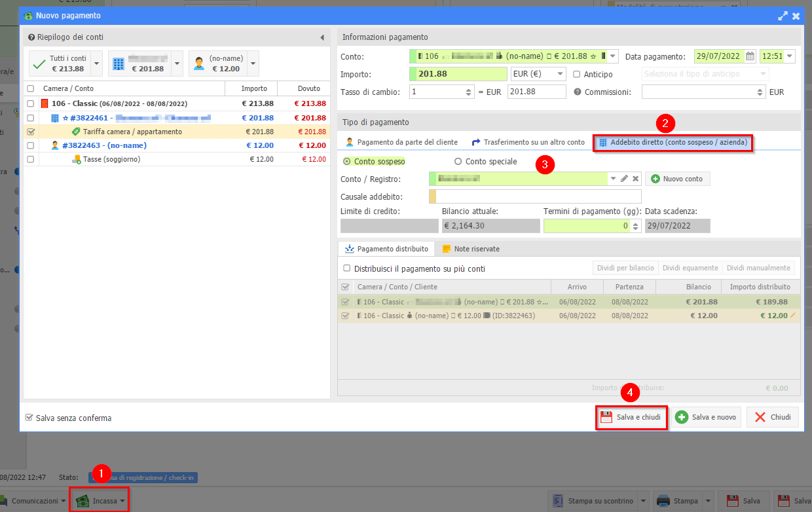Click the pencil edit icon in Conto / Registro
This screenshot has height=512, width=812.
[624, 179]
